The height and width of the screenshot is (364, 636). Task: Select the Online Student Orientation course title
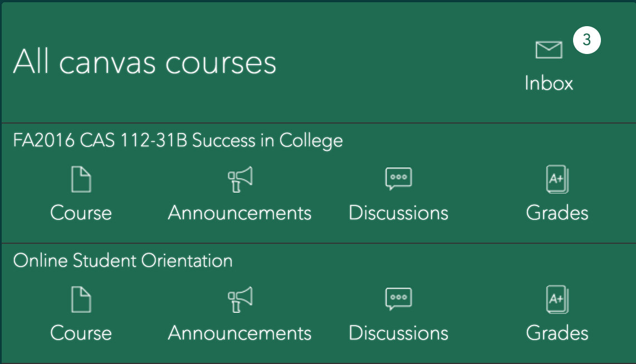[x=123, y=260]
